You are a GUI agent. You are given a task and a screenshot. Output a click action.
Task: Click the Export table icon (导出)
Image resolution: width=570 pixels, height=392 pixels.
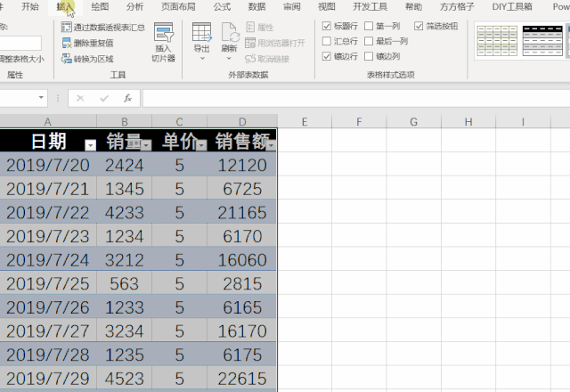[x=202, y=32]
